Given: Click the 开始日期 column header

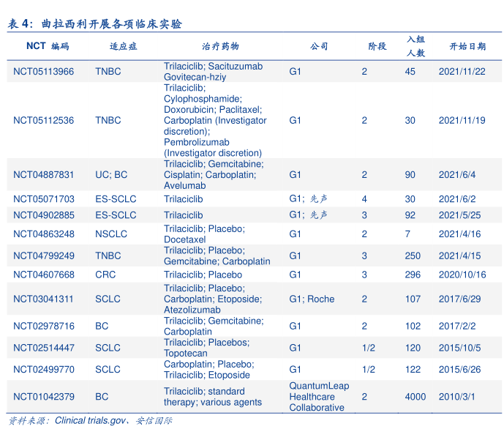Looking at the screenshot, I should coord(467,46).
